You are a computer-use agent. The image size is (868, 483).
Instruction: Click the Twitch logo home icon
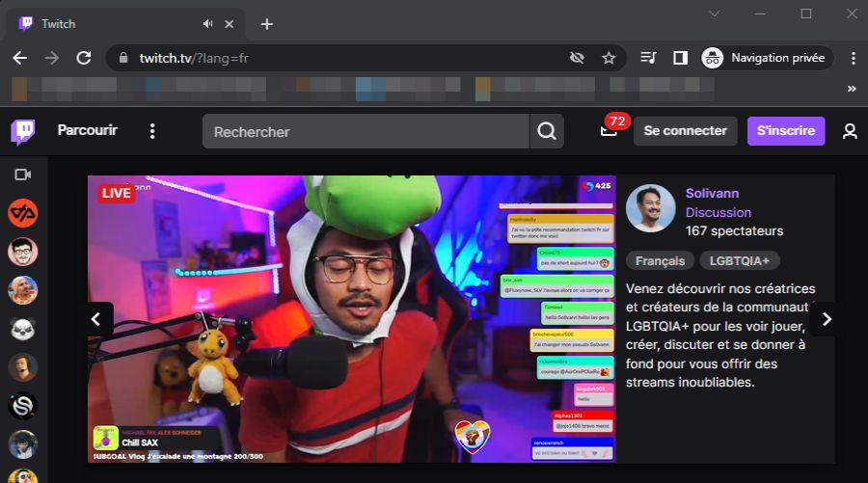click(x=23, y=132)
